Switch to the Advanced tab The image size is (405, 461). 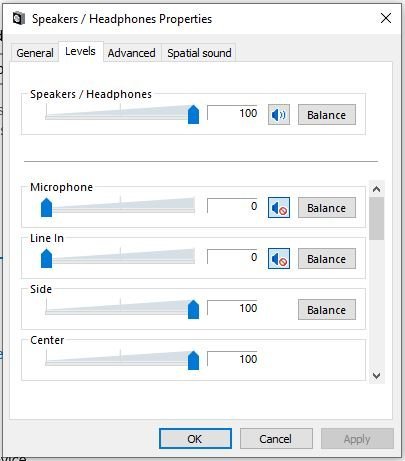click(131, 53)
